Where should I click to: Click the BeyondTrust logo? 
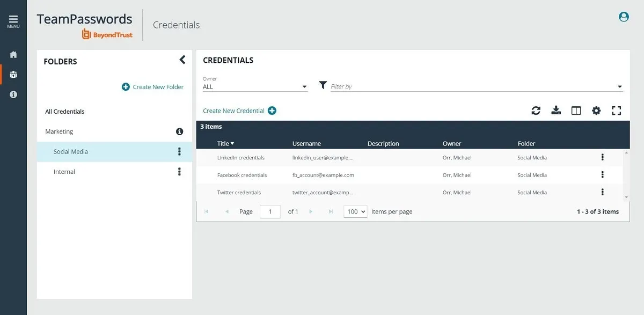(x=107, y=34)
